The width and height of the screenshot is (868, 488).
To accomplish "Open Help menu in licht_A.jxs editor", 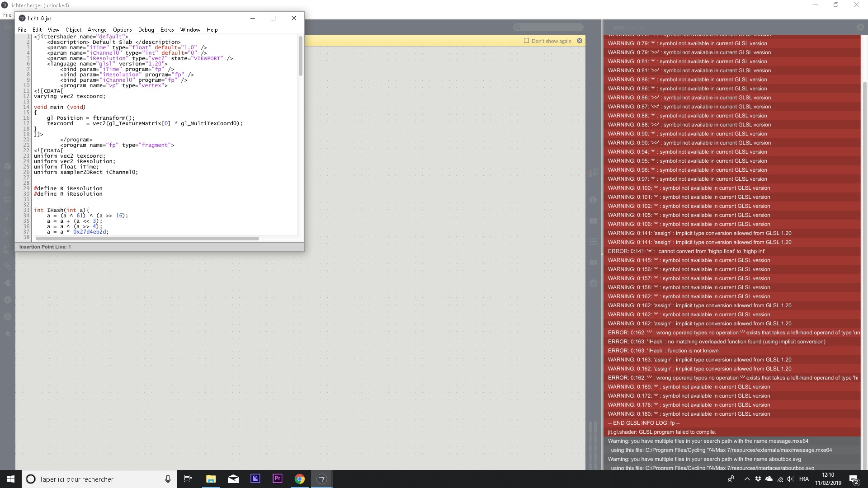I will point(212,29).
